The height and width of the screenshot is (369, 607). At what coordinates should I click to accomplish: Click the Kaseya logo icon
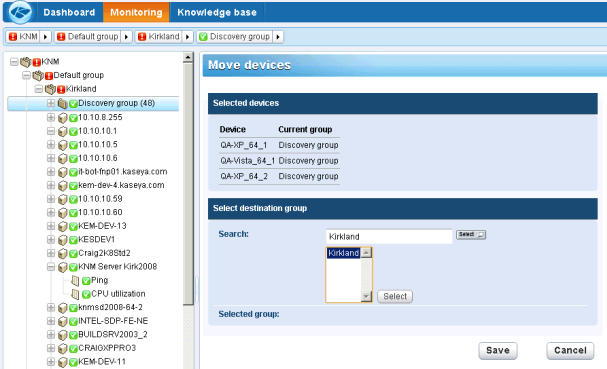[20, 12]
